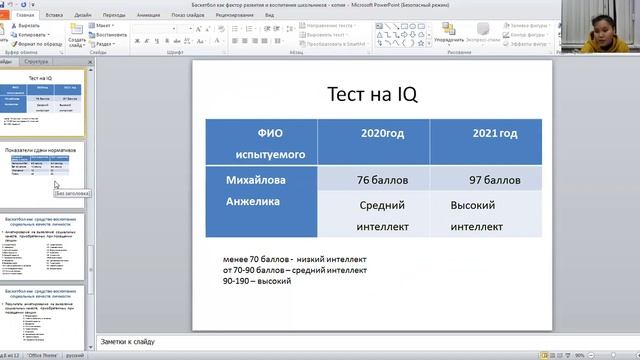Click the Convert to SmartArt button
Screen dimensions: 640x360
coord(334,44)
